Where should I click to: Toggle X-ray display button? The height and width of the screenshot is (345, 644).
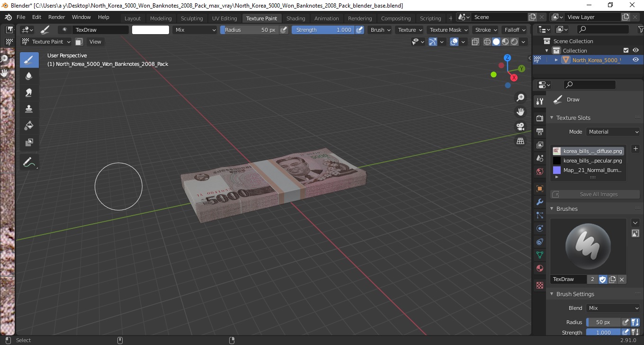[x=475, y=42]
